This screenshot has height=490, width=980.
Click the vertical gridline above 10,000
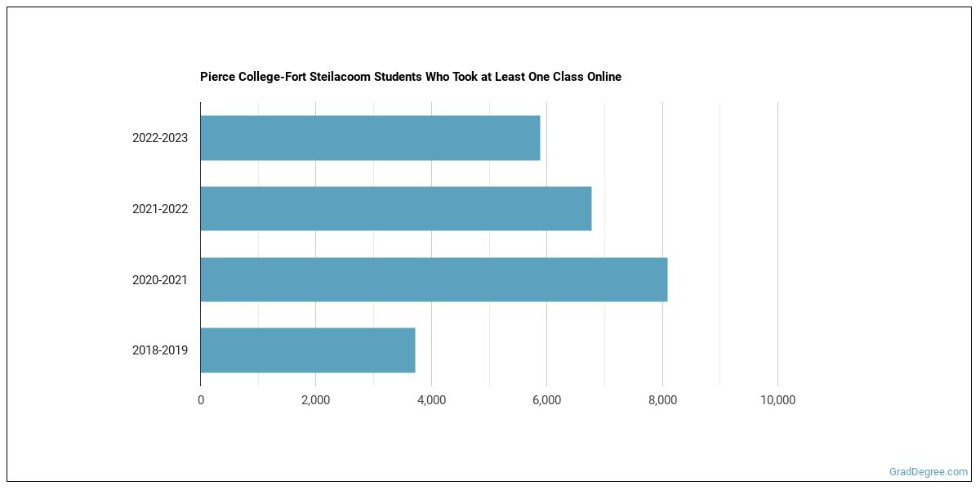coord(777,245)
